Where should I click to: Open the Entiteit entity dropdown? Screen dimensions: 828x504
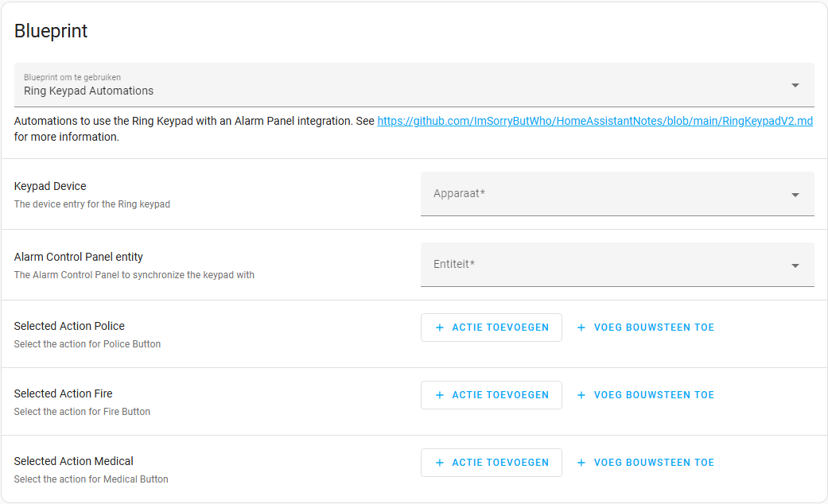coord(617,265)
